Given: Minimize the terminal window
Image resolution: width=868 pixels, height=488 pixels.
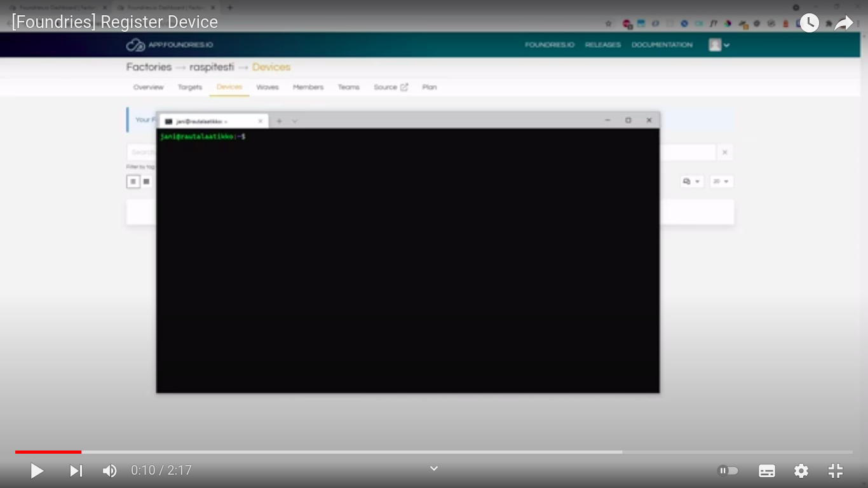Looking at the screenshot, I should coord(607,120).
